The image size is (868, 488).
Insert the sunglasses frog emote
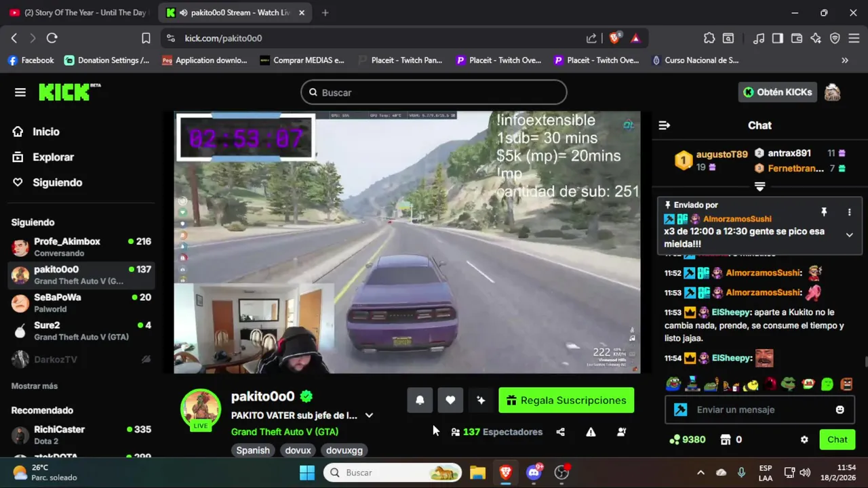pyautogui.click(x=789, y=384)
